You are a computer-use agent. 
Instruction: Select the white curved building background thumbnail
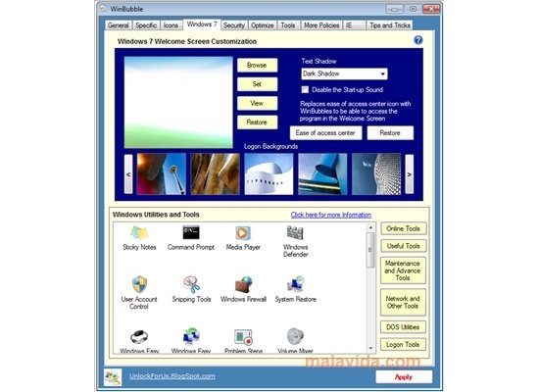(x=269, y=174)
